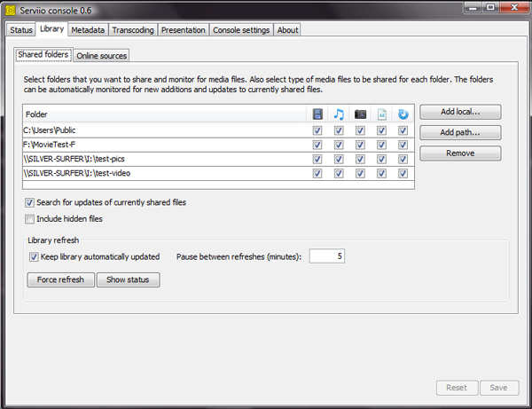Click the metadata document column icon
This screenshot has width=532, height=409.
[381, 114]
